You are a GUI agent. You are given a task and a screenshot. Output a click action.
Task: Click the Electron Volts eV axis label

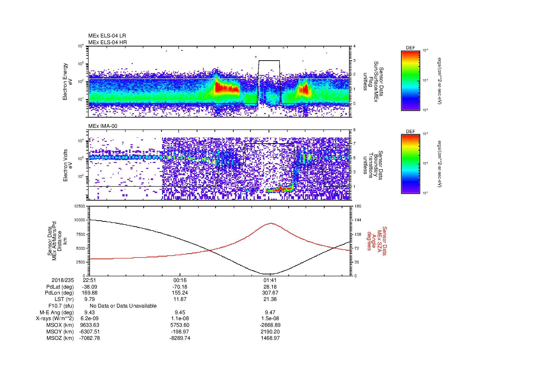pos(68,166)
